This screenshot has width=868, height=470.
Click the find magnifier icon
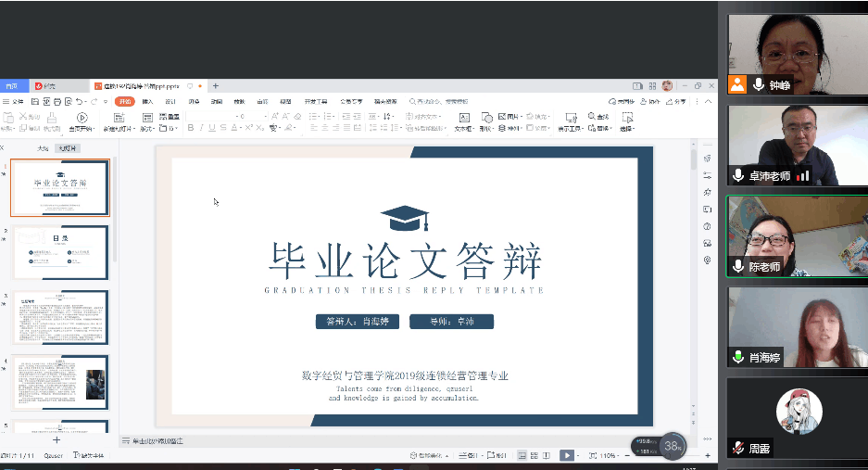(x=590, y=117)
